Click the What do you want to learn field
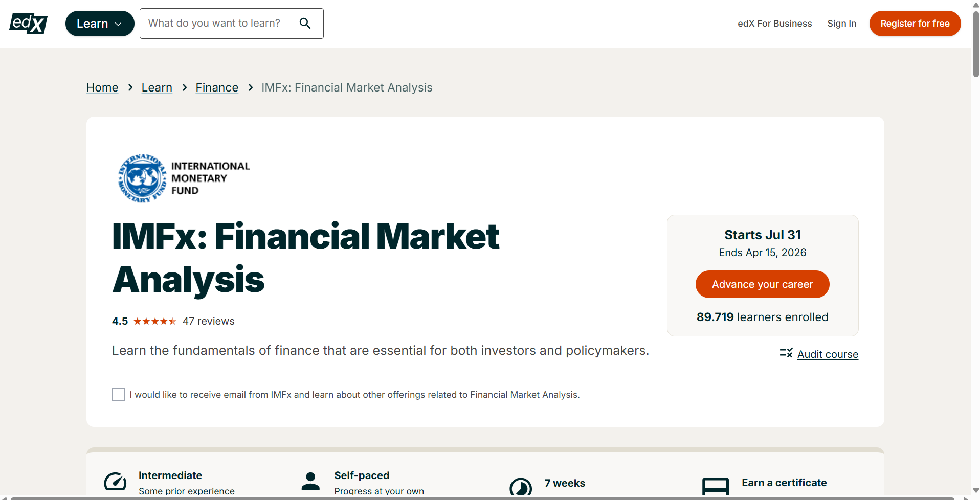Viewport: 980px width, 500px height. tap(220, 23)
